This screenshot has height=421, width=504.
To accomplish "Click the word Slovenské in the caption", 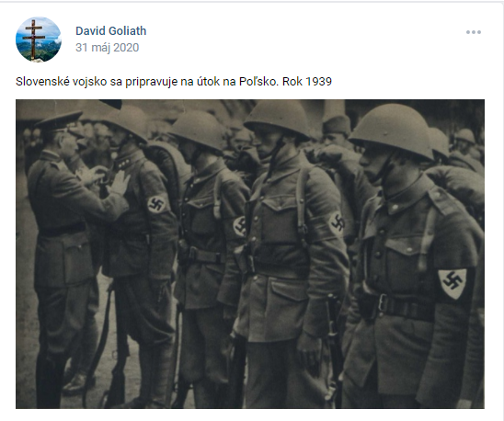I will pos(42,82).
